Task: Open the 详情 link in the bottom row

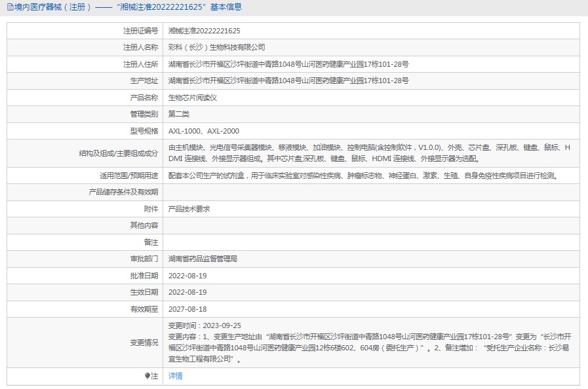Action: click(x=176, y=376)
